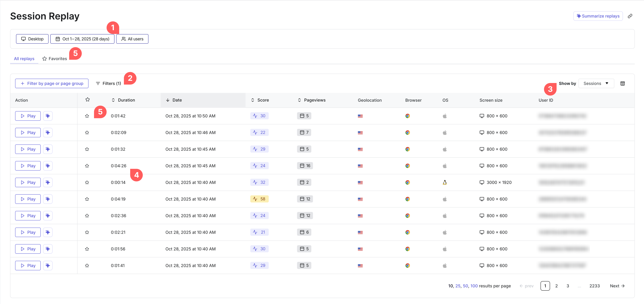Image resolution: width=644 pixels, height=304 pixels.
Task: Open the Show by Sessions dropdown
Action: [x=596, y=83]
